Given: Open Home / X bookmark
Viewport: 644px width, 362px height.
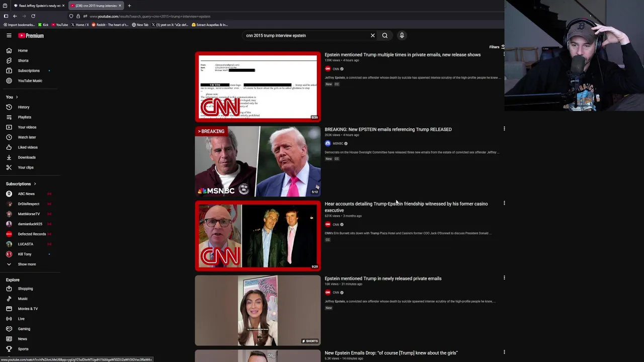Looking at the screenshot, I should (80, 25).
